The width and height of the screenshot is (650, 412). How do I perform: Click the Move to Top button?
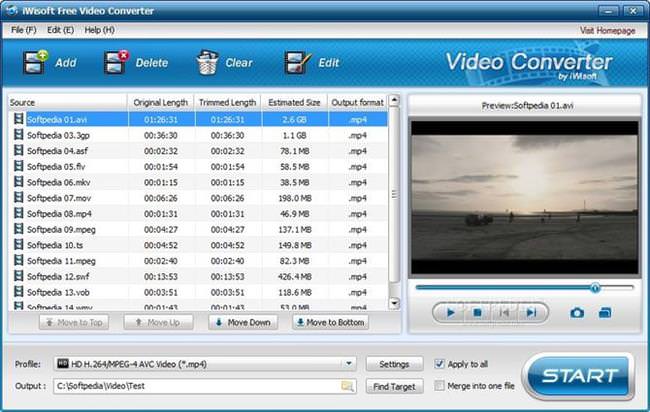point(74,322)
